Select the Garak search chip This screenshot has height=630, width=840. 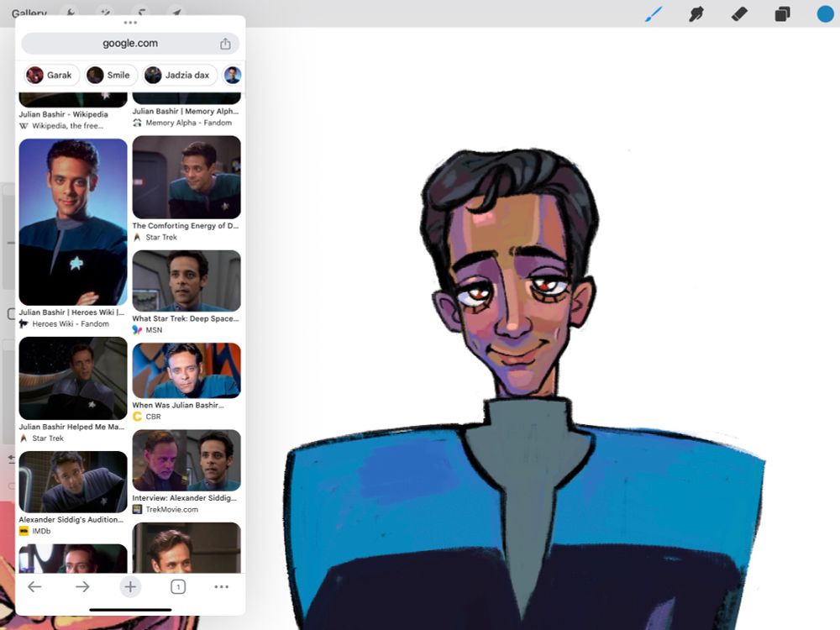click(x=51, y=75)
